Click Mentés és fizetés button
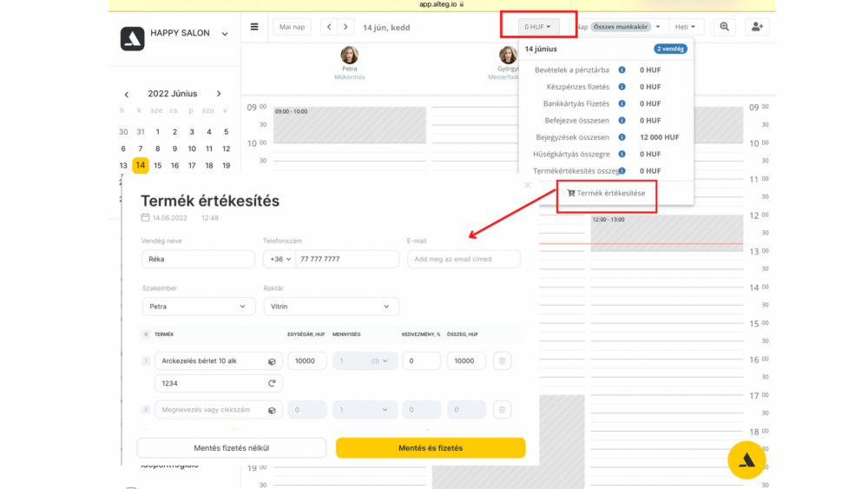Viewport: 868px width, 489px height. 431,448
